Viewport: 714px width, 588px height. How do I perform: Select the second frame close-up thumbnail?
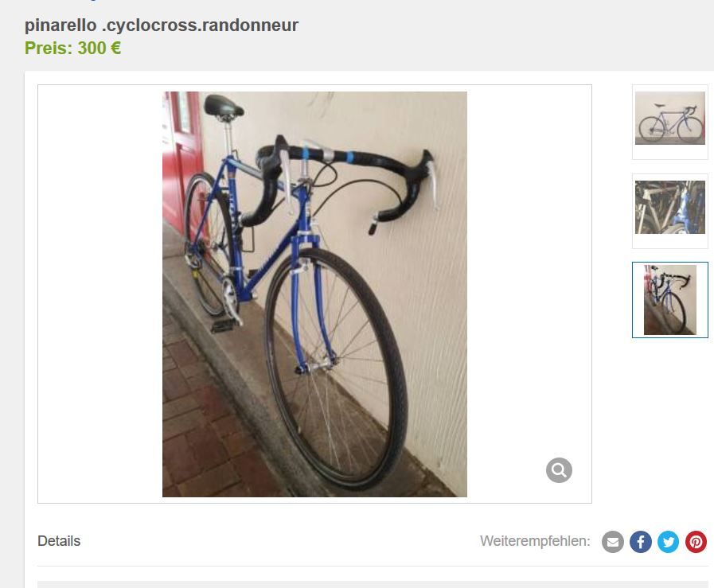click(x=670, y=207)
